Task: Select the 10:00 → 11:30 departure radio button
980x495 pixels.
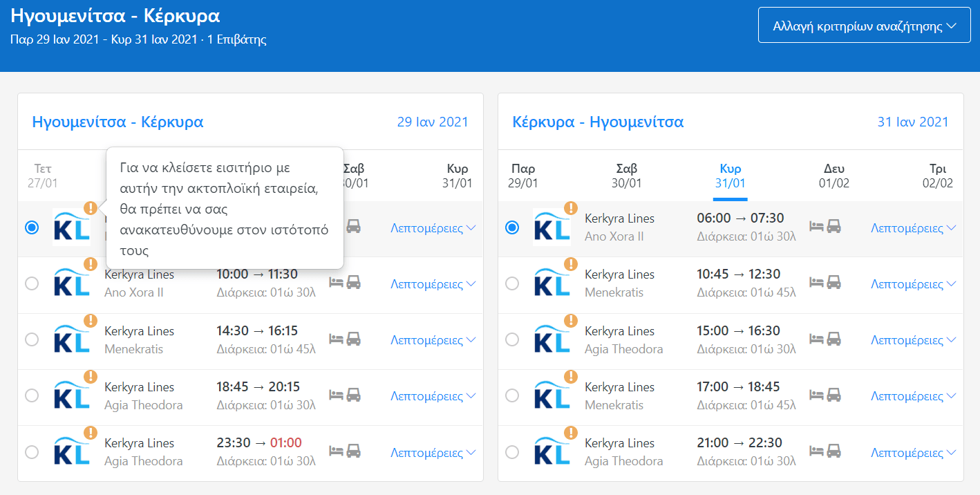Action: point(31,283)
